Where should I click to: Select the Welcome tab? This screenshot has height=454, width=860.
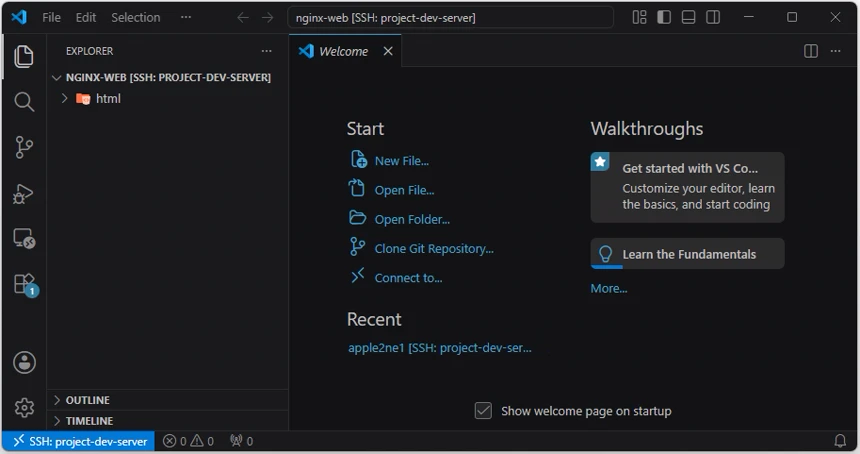(x=346, y=51)
